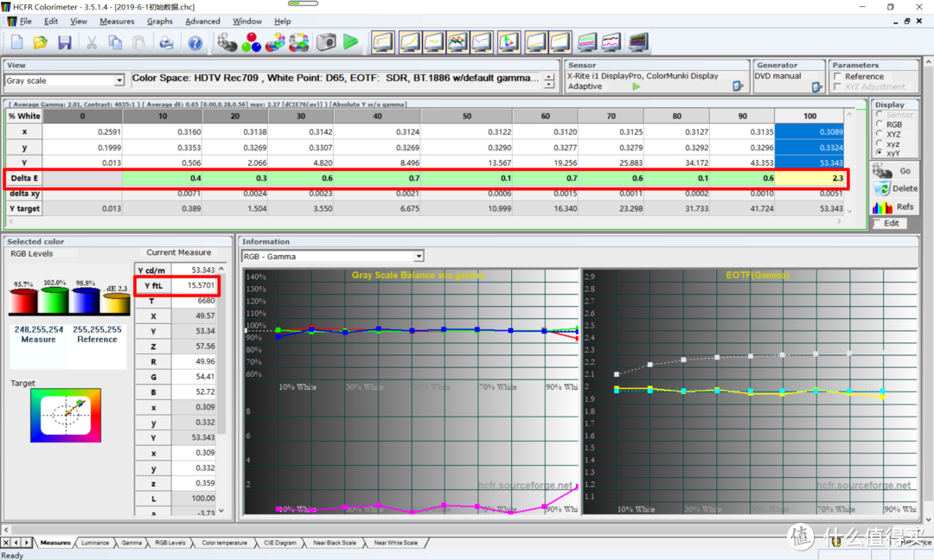Click the Target color swatch image
934x560 pixels.
click(66, 415)
